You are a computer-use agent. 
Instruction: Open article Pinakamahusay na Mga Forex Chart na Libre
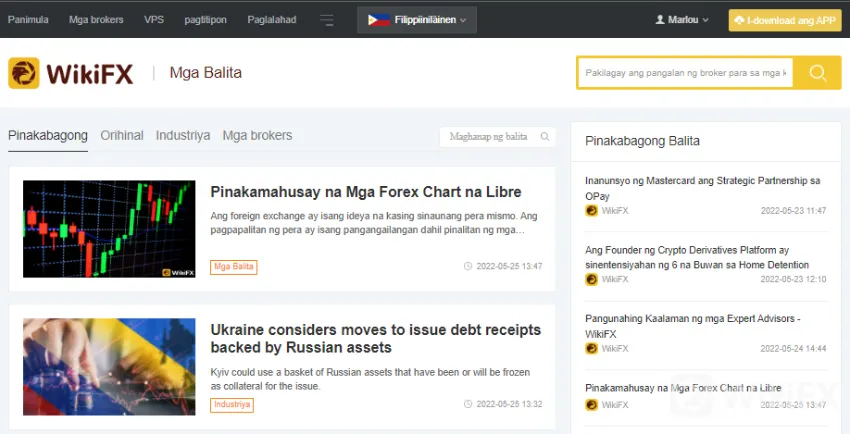pos(366,192)
